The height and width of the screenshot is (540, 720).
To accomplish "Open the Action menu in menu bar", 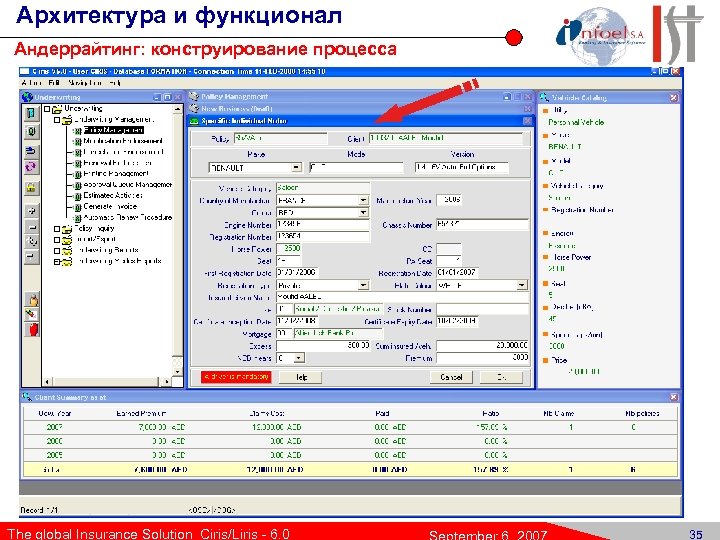I will pos(32,83).
